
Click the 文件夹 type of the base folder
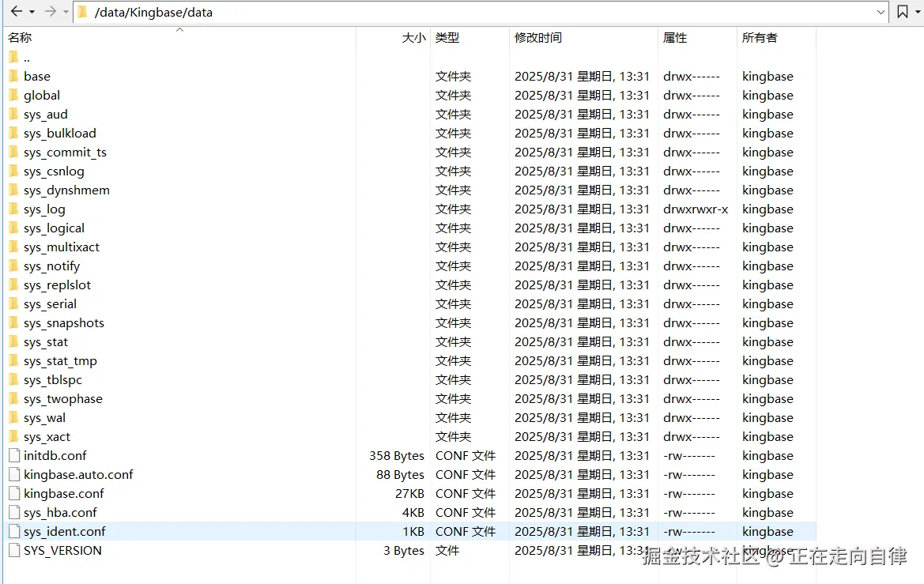(x=453, y=76)
